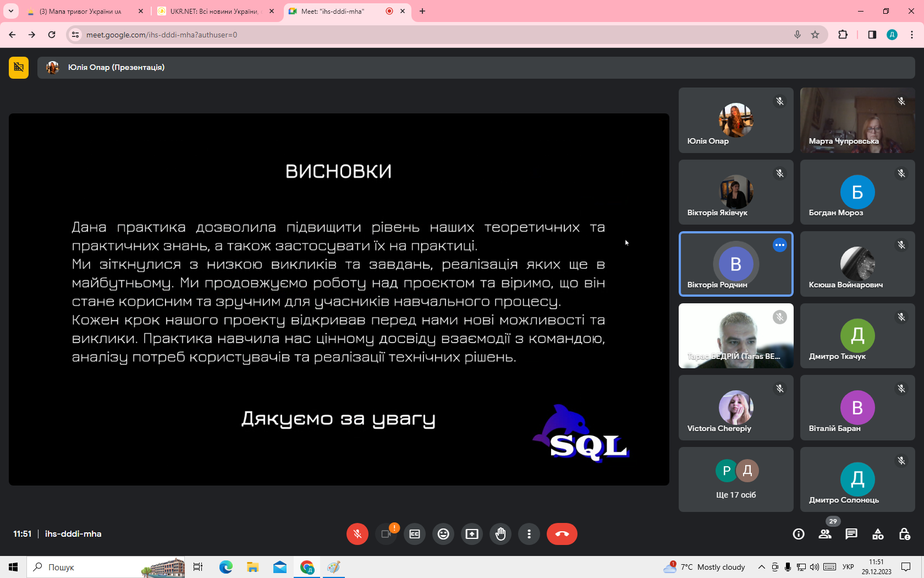Open options on Вікторія Родчин tile
Image resolution: width=924 pixels, height=578 pixels.
click(x=779, y=245)
